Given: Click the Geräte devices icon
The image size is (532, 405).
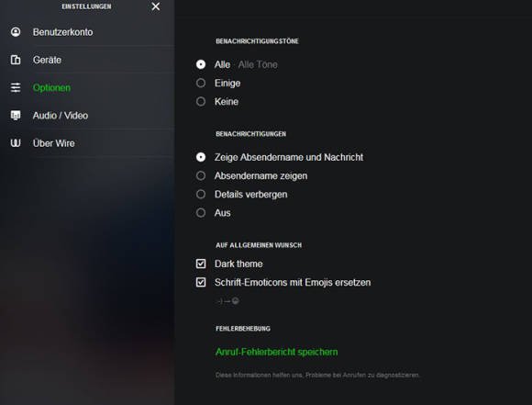Looking at the screenshot, I should (x=16, y=60).
